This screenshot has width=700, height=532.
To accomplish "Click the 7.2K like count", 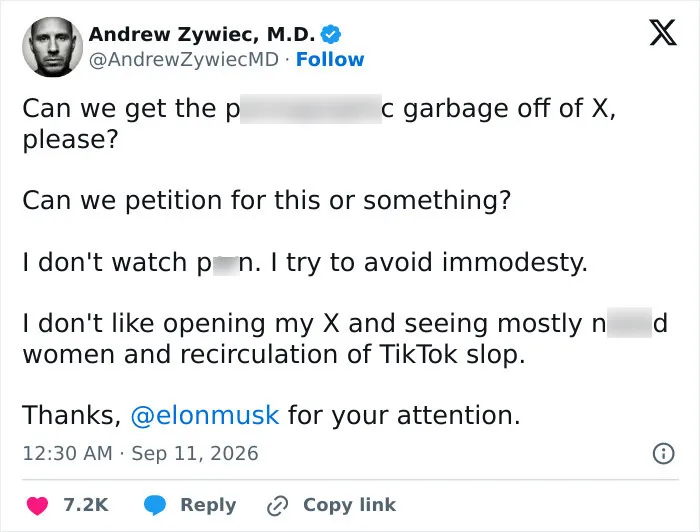I will click(x=86, y=505).
